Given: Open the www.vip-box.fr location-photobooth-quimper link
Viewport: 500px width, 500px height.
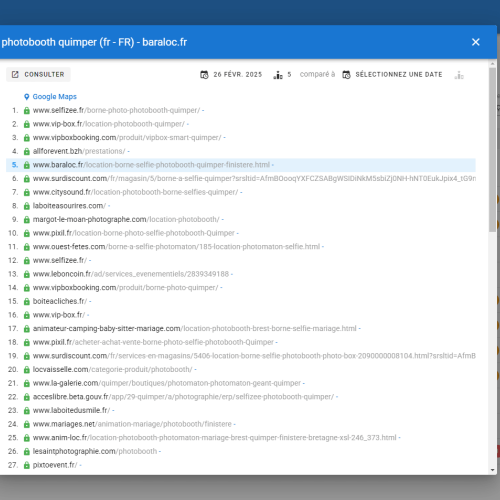Looking at the screenshot, I should click(109, 124).
